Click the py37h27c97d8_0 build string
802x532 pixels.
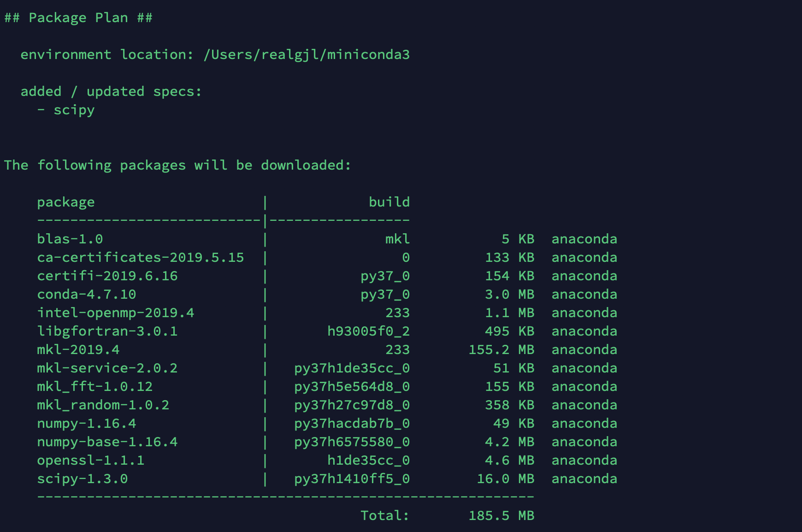[x=352, y=406]
